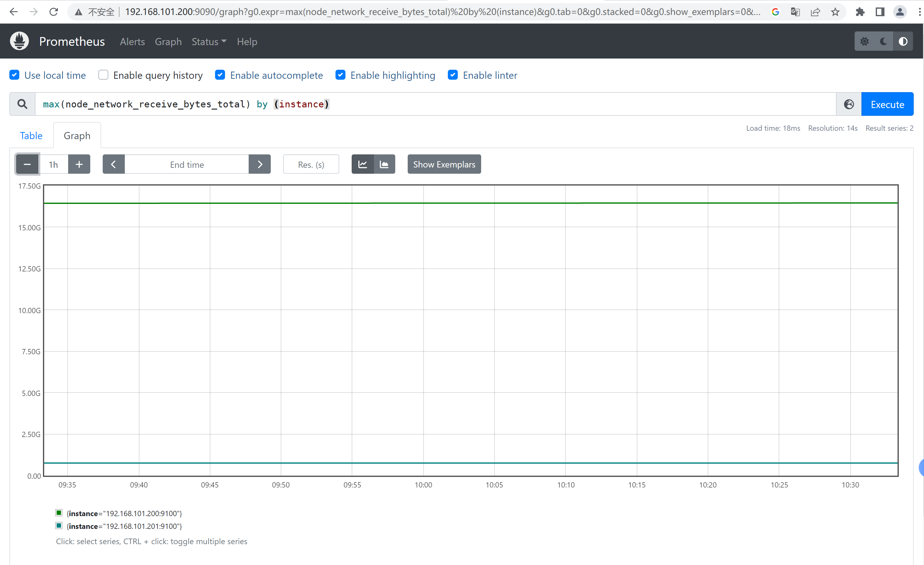The image size is (924, 565).
Task: Share this page icon in address bar
Action: (815, 12)
